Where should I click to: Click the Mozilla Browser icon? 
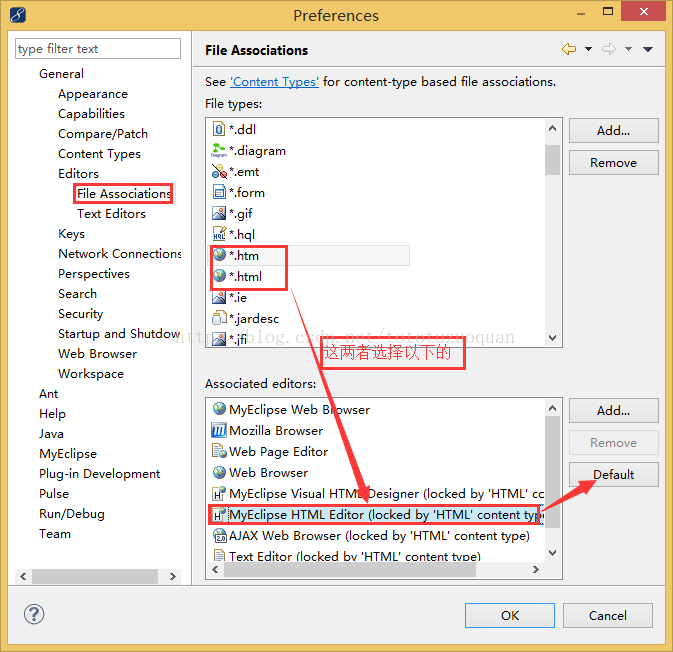(219, 430)
